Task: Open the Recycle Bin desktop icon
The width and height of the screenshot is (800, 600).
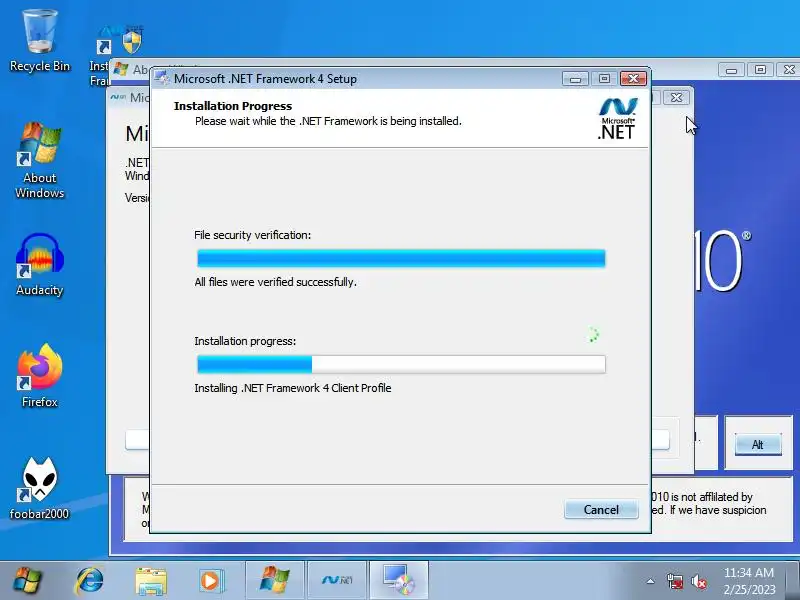Action: tap(40, 41)
